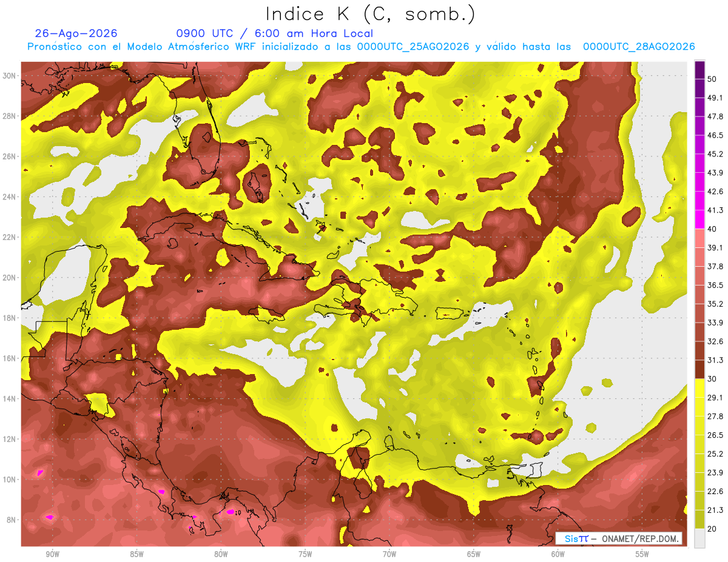The height and width of the screenshot is (562, 728).
Task: Click the latitude label '8N'
Action: pyautogui.click(x=12, y=520)
